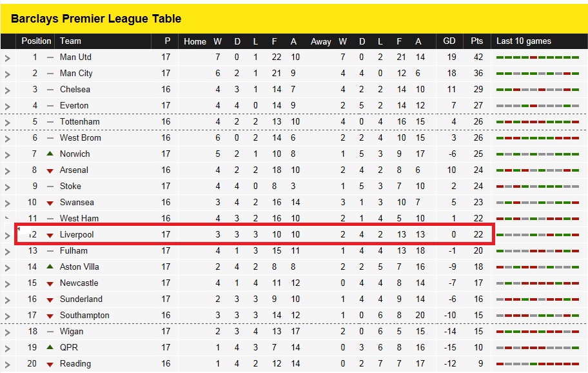Sort table by GD column header

pyautogui.click(x=449, y=41)
